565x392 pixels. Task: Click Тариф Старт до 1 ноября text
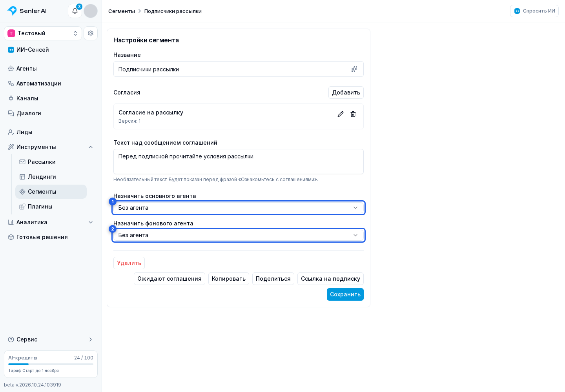(34, 370)
